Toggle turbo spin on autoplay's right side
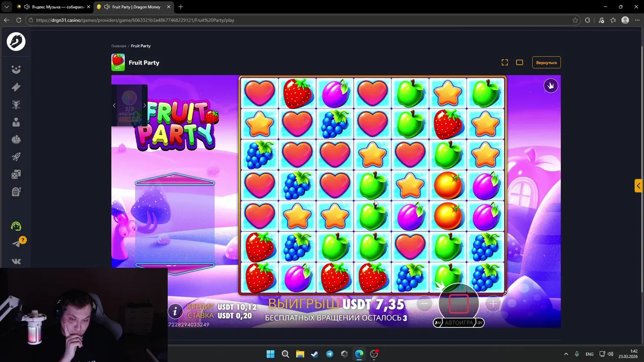The width and height of the screenshot is (644, 362). [480, 323]
